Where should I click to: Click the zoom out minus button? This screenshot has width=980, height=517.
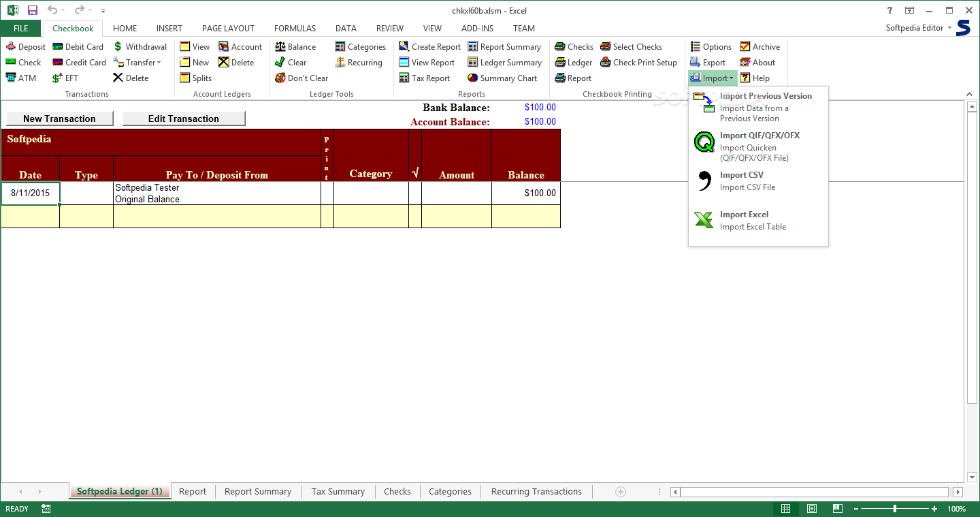click(855, 509)
